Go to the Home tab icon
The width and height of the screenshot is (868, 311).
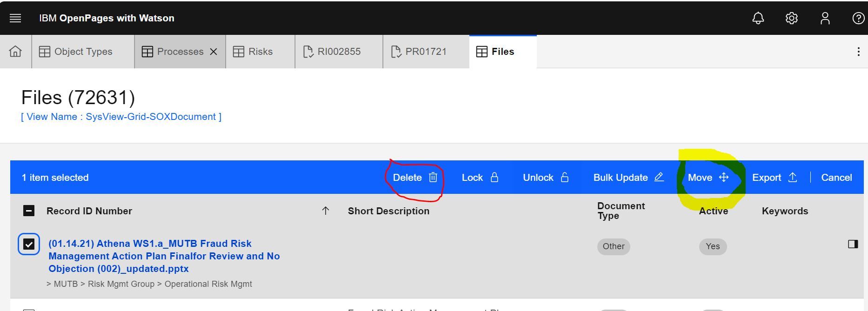coord(15,52)
